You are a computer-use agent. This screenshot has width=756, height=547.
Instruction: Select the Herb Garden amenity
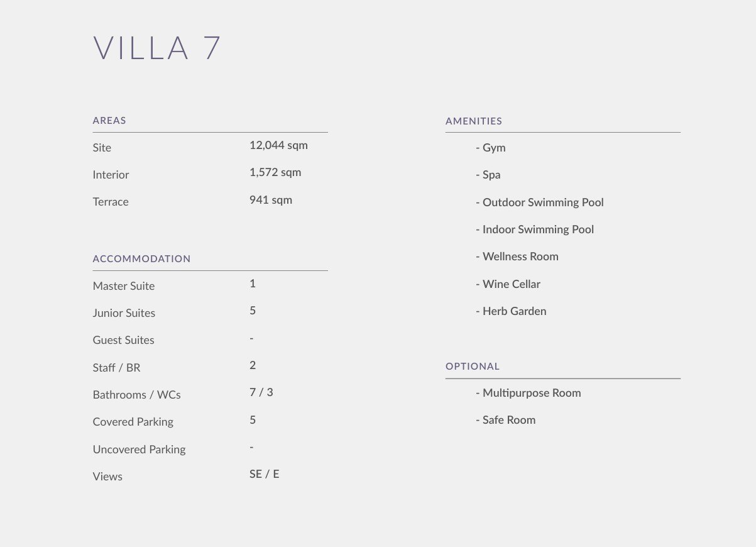(514, 311)
